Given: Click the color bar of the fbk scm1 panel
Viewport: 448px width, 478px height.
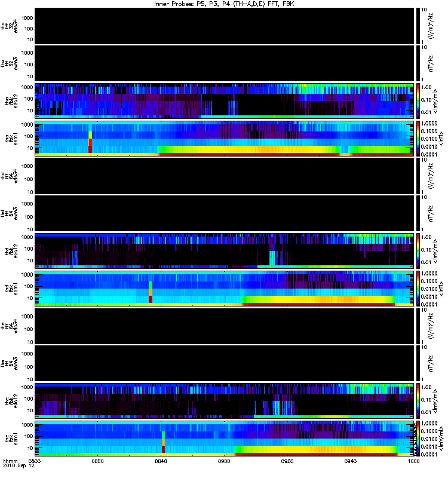Looking at the screenshot, I should click(x=418, y=439).
